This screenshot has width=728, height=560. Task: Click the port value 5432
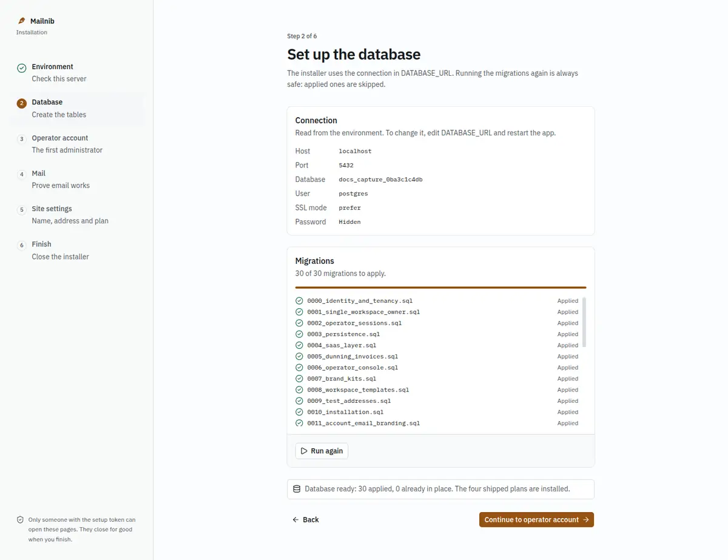(346, 165)
